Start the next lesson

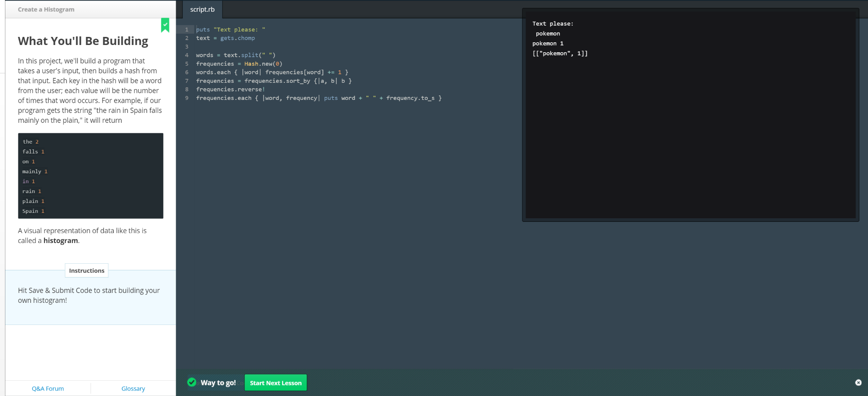click(x=276, y=383)
